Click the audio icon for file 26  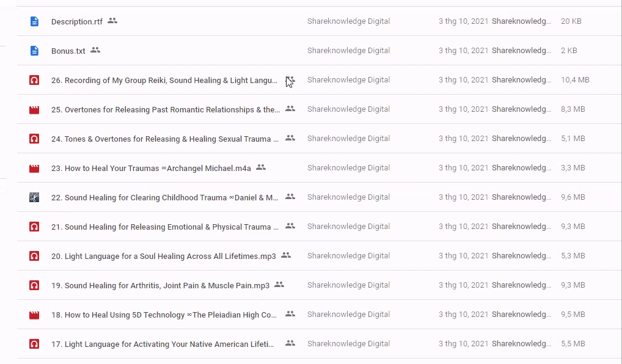34,80
